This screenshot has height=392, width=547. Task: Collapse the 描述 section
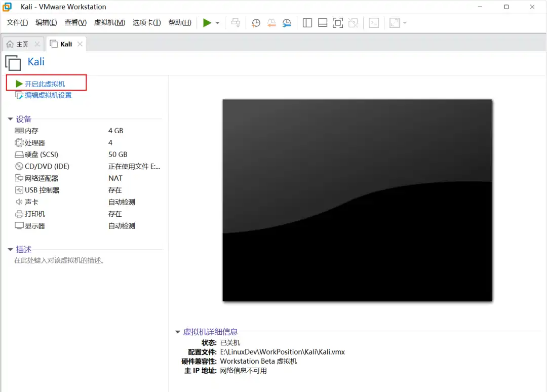point(10,250)
